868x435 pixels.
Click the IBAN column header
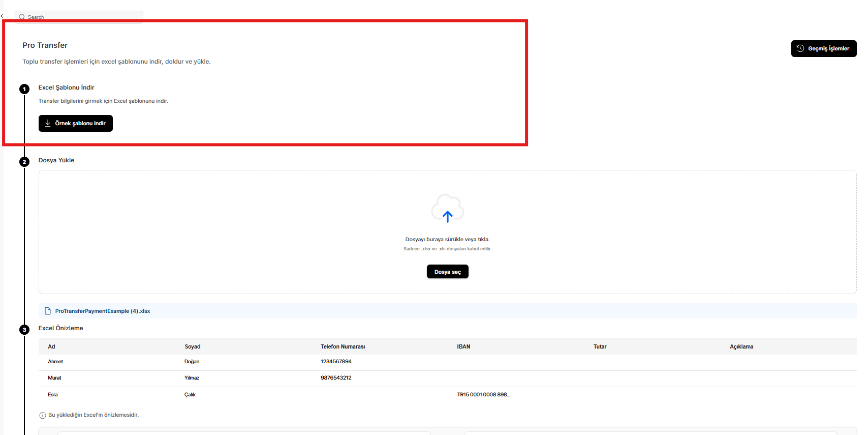pos(463,346)
